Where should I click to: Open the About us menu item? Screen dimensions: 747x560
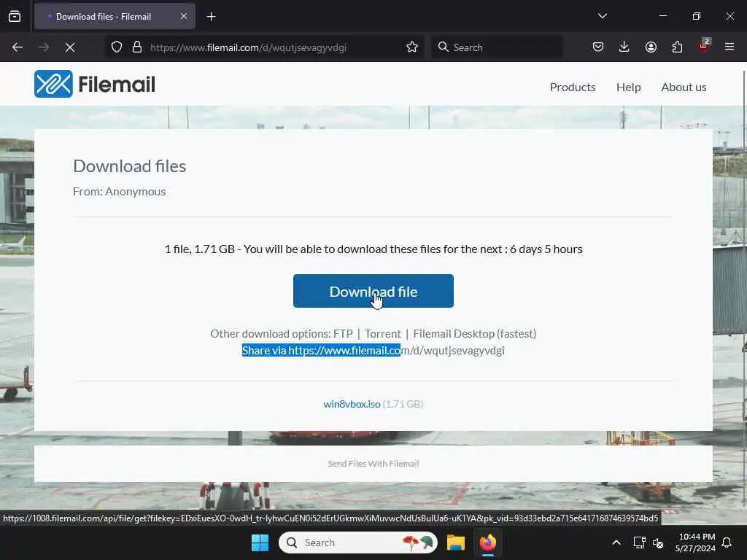point(684,87)
